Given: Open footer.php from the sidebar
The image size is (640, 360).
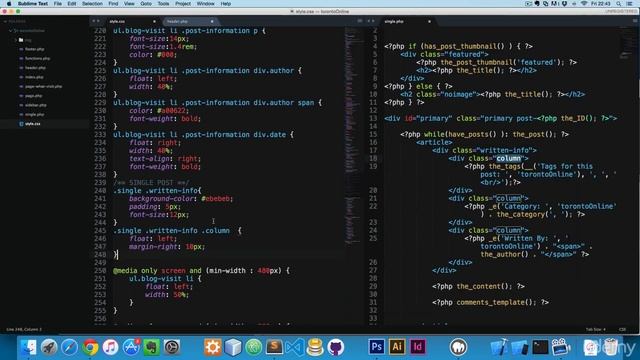Looking at the screenshot, I should [34, 49].
